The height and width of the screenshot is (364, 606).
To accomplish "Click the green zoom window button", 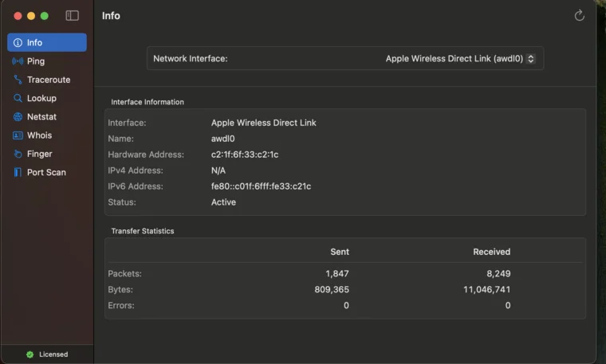I will tap(45, 16).
